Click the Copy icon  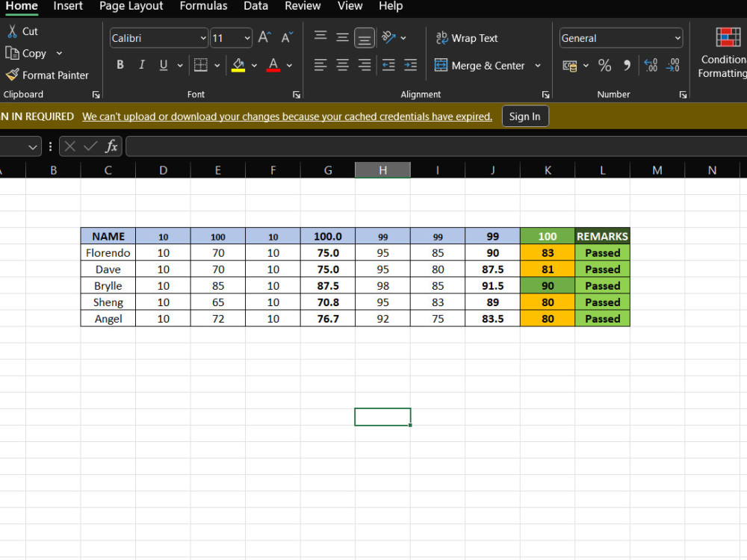12,53
